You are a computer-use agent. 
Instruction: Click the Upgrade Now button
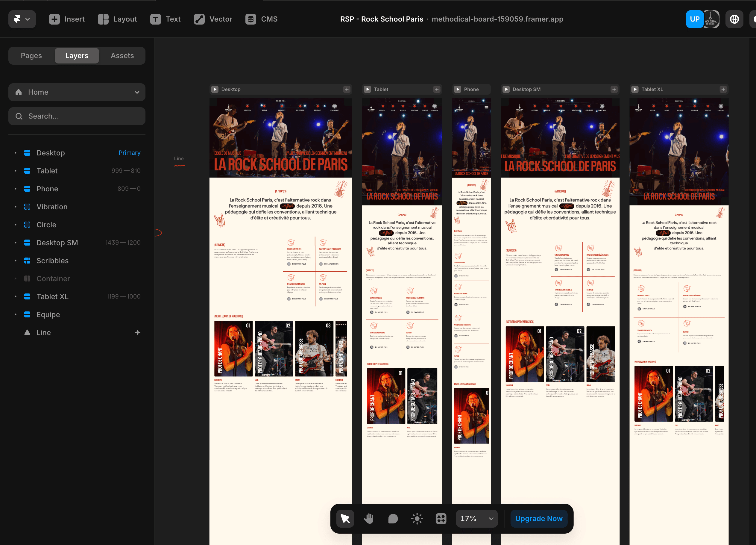[x=539, y=518]
